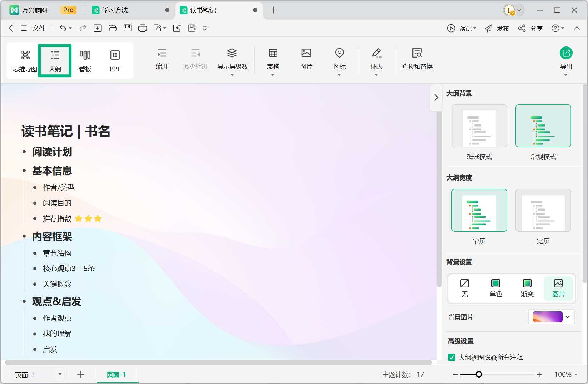Add a new document tab
The height and width of the screenshot is (384, 588).
pos(273,10)
